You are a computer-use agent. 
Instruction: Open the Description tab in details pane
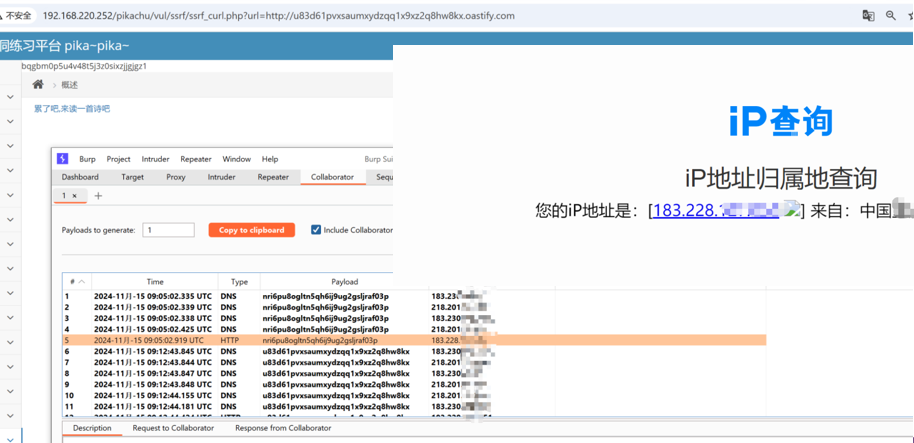(92, 428)
